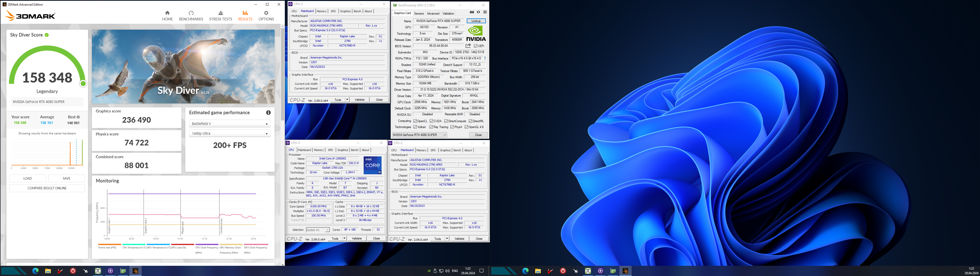Screen dimensions: 980x276
Task: Click the Intel Core i9 logo in CPU-Z
Action: click(372, 165)
